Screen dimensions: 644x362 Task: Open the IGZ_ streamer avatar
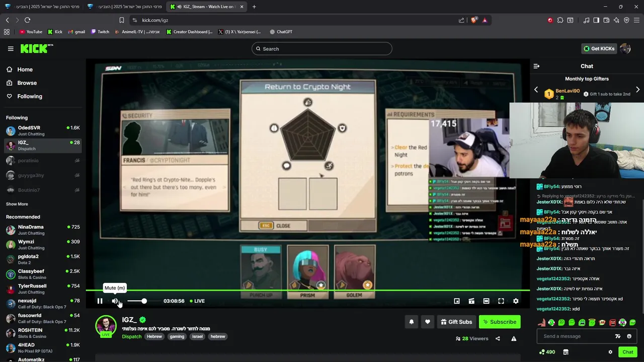point(106,325)
